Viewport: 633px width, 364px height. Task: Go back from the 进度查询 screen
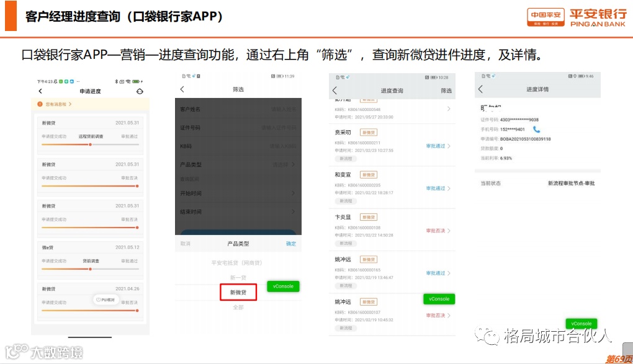(334, 91)
